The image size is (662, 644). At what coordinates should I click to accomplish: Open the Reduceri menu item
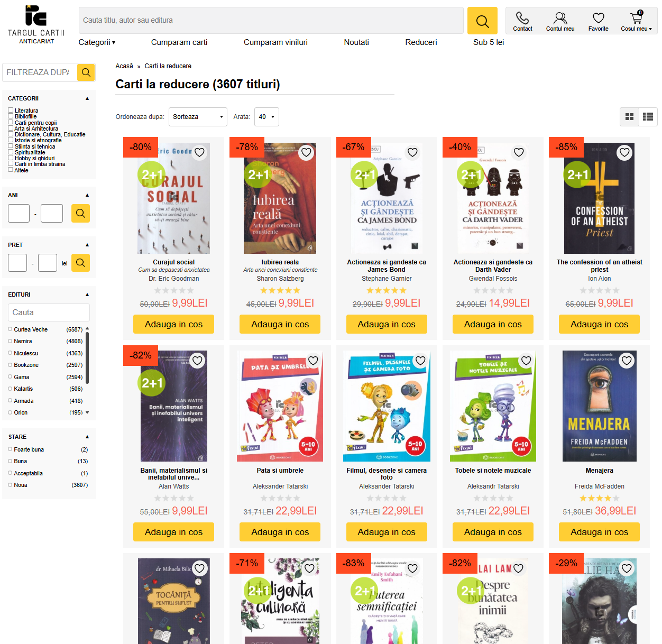[421, 42]
